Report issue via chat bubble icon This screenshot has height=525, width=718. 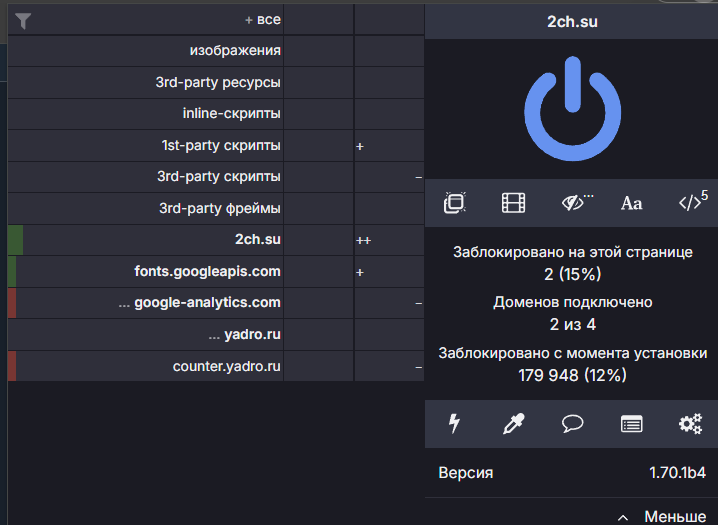tap(572, 423)
